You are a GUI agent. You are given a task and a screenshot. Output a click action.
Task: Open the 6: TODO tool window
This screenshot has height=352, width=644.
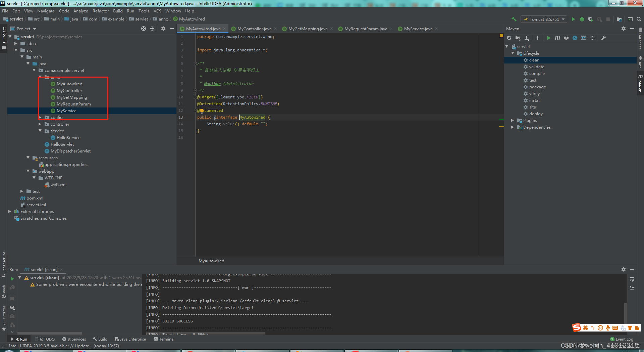tap(45, 339)
